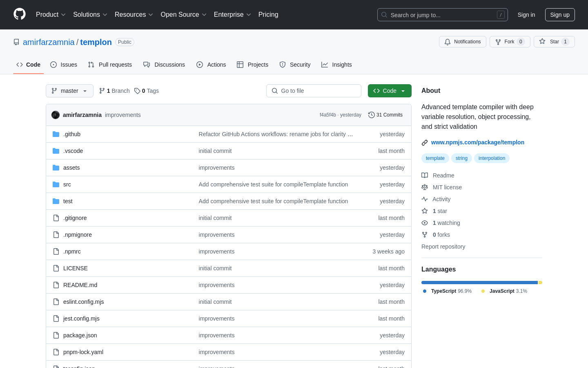Screen dimensions: 588x368
Task: Open the Pricing link
Action: (268, 14)
